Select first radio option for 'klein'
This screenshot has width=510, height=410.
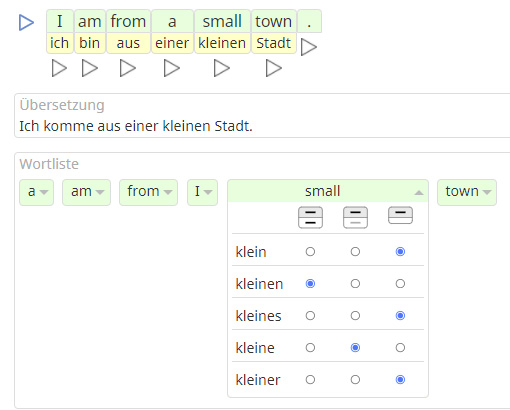310,252
